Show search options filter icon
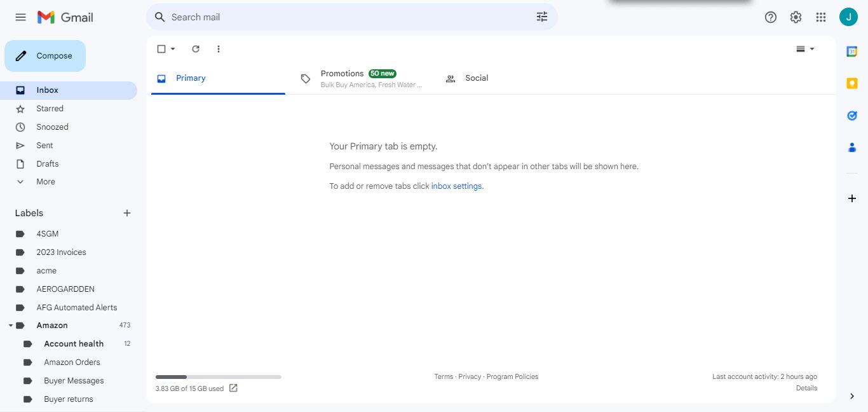 542,17
